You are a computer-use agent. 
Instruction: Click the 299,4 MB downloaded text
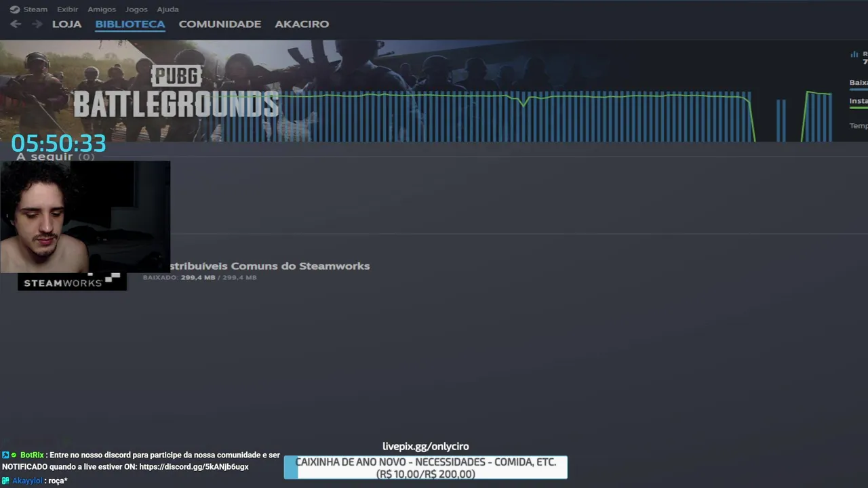[197, 277]
